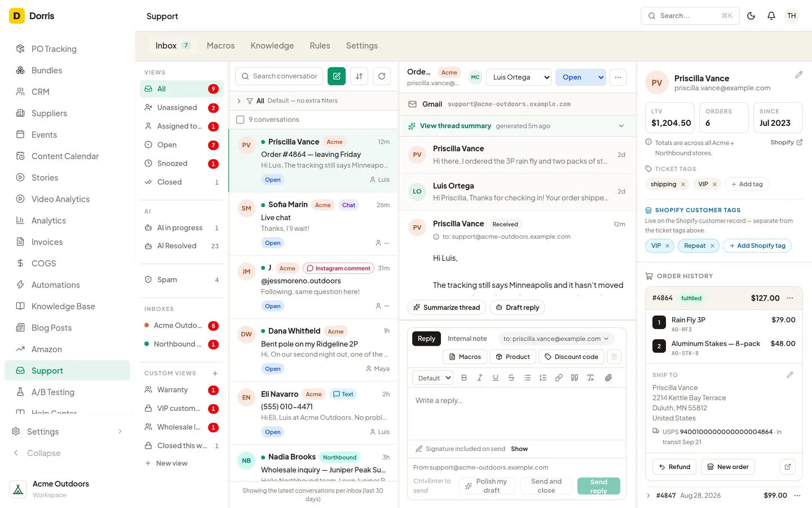
Task: Click the attachment paperclip icon
Action: click(x=608, y=378)
